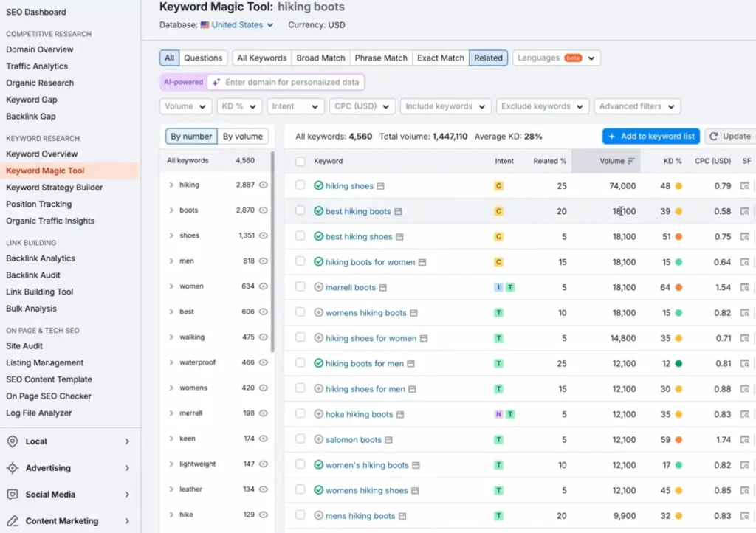Open the Advanced filters dropdown

pos(637,106)
